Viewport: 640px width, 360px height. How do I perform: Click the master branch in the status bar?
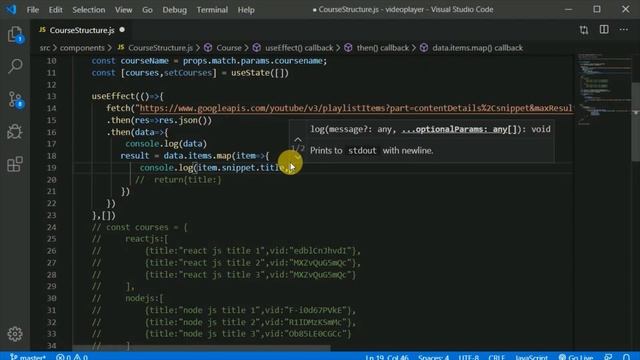28,357
